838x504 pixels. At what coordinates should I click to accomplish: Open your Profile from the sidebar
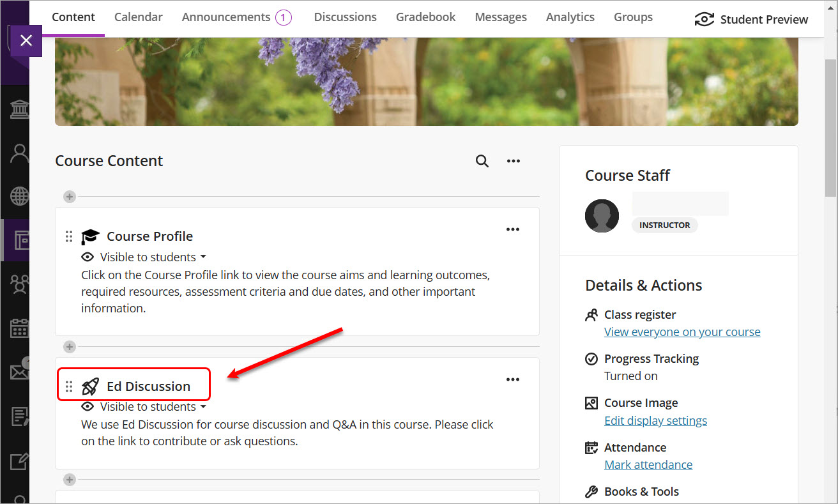19,153
